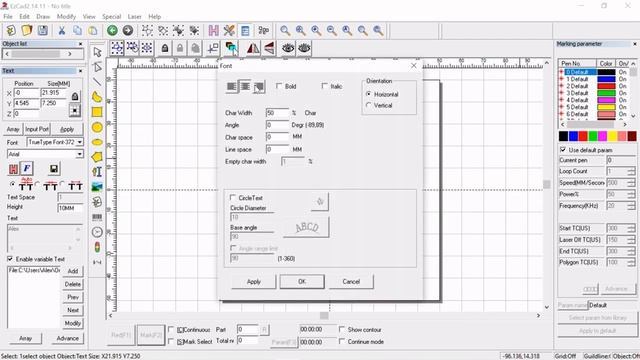
Task: Select the Text draw tool
Action: [x=97, y=172]
